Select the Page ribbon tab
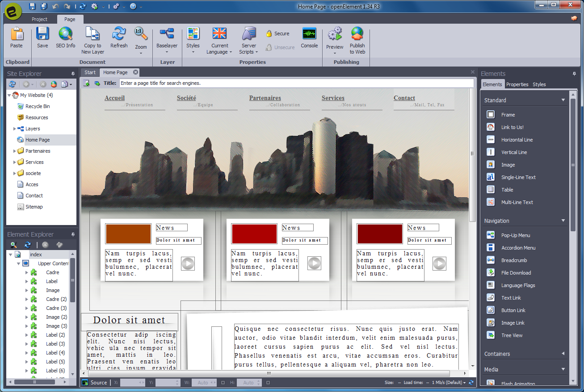 pyautogui.click(x=70, y=19)
